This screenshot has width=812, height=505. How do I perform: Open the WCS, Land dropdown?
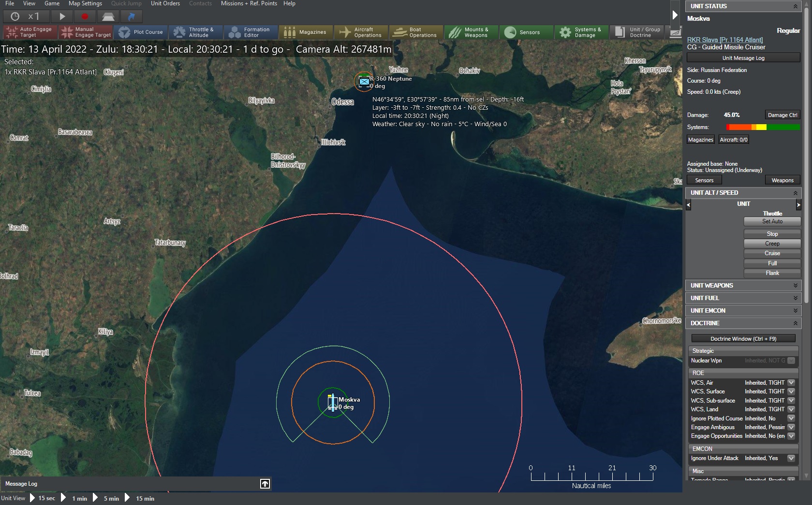tap(791, 409)
